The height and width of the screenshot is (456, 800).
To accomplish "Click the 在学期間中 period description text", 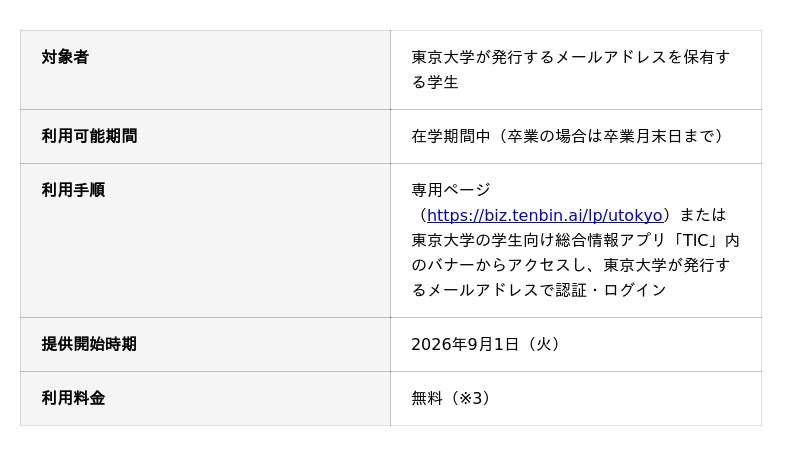I will click(451, 136).
